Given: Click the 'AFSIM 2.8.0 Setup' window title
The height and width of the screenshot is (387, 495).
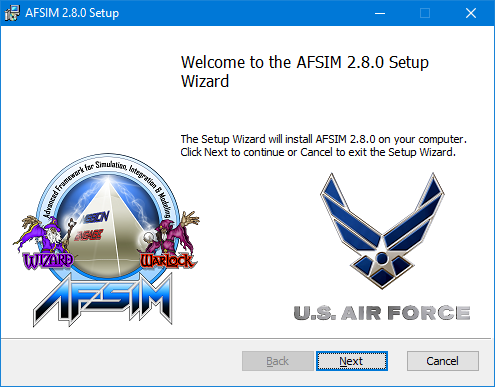Looking at the screenshot, I should pos(72,13).
